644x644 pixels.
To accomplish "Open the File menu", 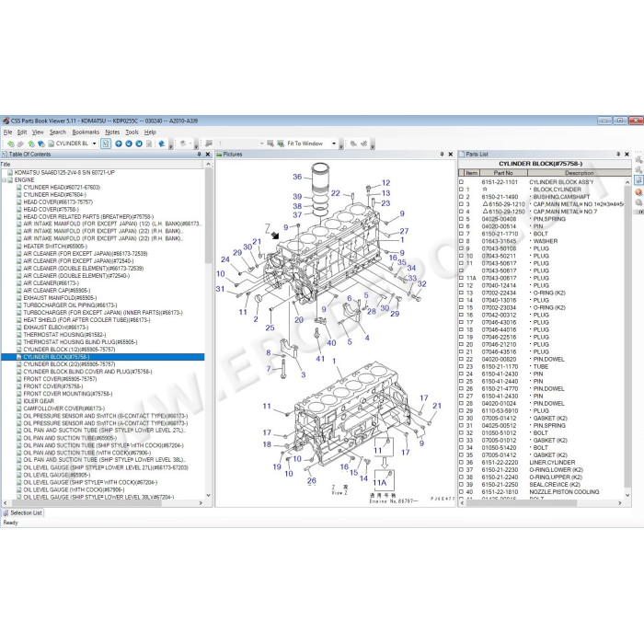I will pos(7,132).
